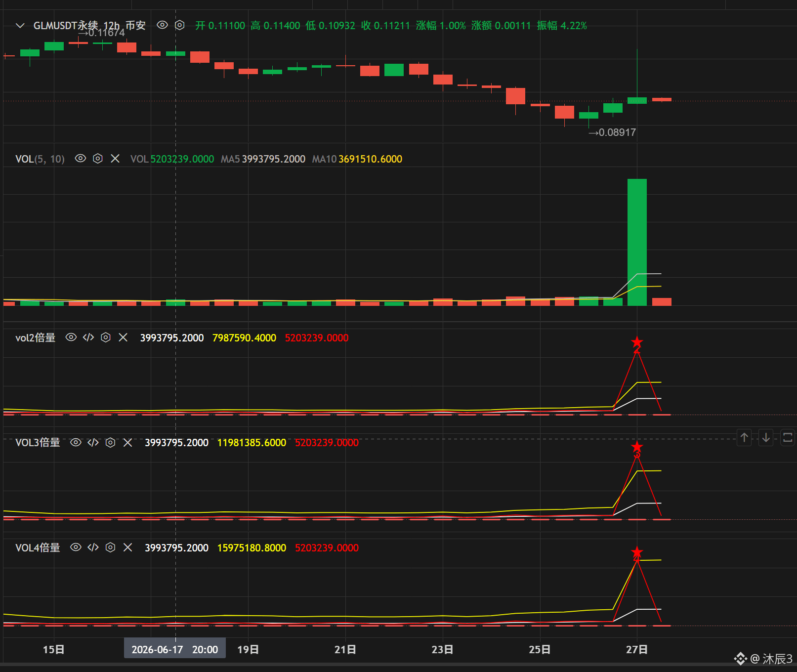Viewport: 797px width, 672px height.
Task: Click the red 5203239.0000 value in vol2倍量 row
Action: pos(317,338)
